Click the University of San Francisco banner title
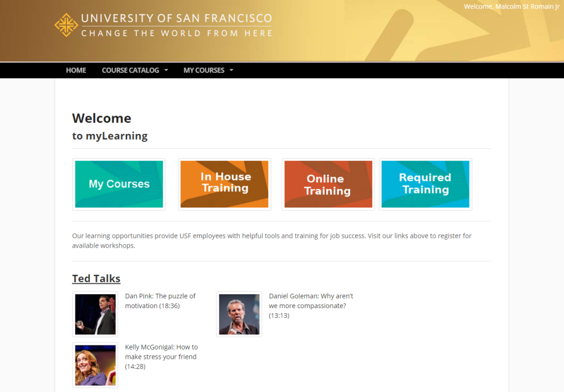The width and height of the screenshot is (564, 392). point(176,18)
